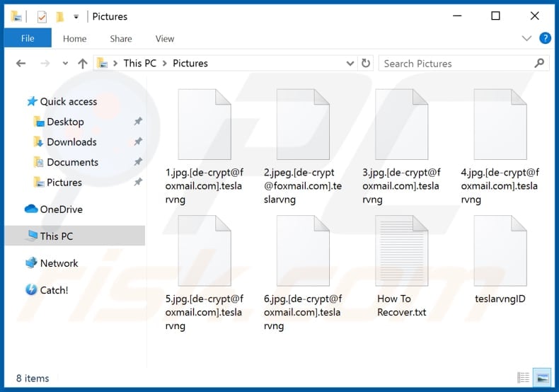Screen dimensions: 559x392
Task: Click the Refresh icon in address bar
Action: pos(366,63)
